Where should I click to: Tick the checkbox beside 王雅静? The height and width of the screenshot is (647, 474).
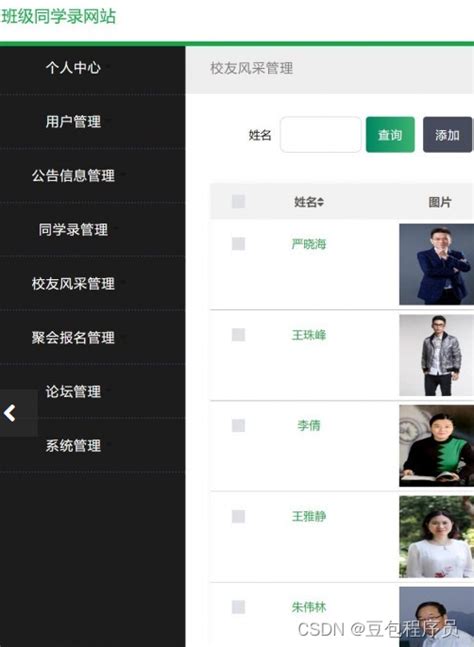tap(238, 516)
